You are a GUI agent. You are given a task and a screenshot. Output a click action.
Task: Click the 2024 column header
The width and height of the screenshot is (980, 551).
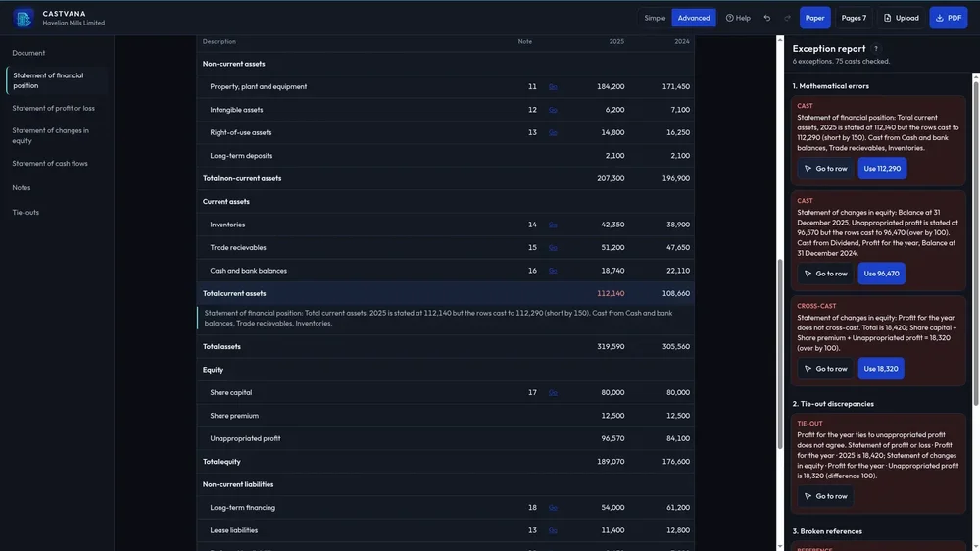[682, 42]
